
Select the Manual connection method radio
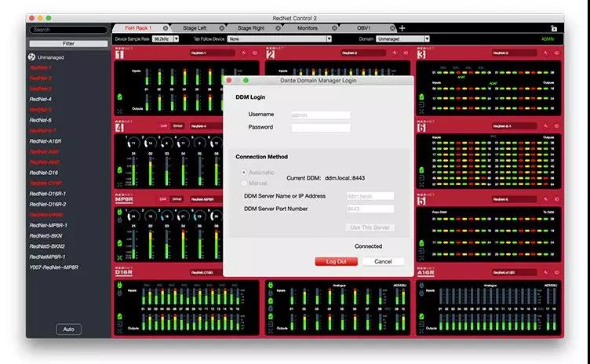pyautogui.click(x=244, y=183)
